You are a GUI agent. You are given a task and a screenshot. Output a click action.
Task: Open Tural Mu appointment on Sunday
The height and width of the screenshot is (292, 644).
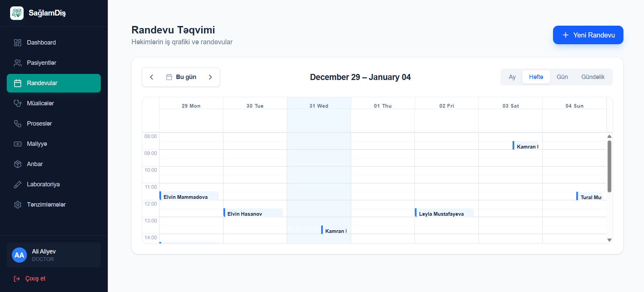[589, 196]
